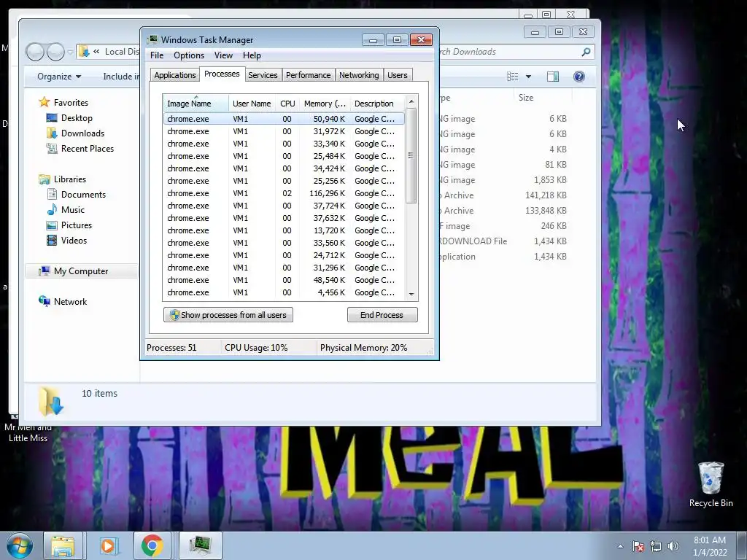The width and height of the screenshot is (747, 560).
Task: Click the system clock showing 8:01 AM
Action: click(x=710, y=546)
